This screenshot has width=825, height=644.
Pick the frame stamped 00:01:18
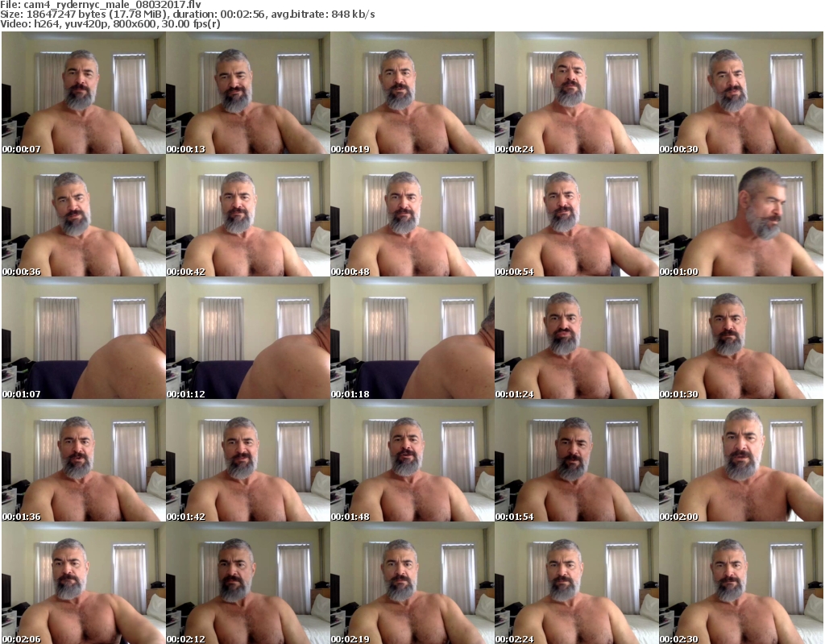pyautogui.click(x=412, y=338)
